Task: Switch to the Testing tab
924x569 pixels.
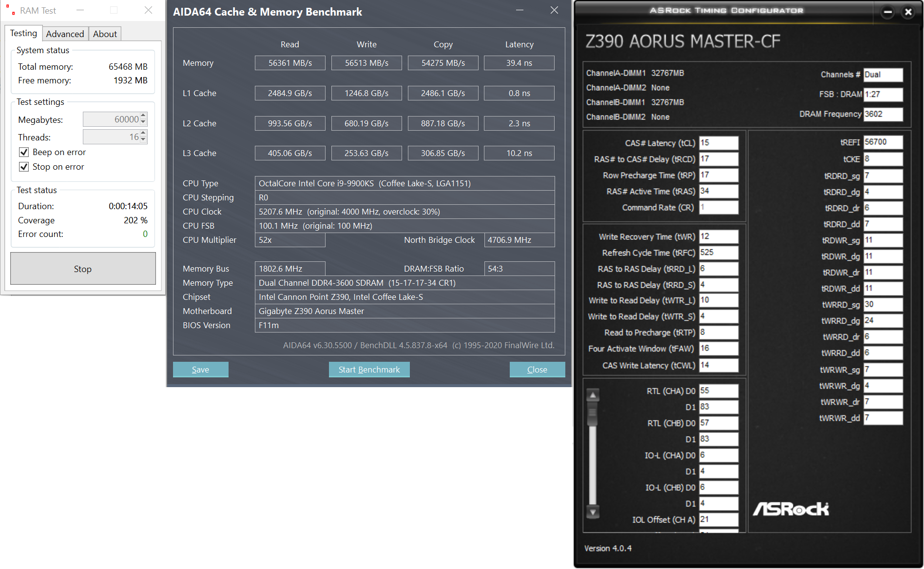Action: (x=23, y=33)
